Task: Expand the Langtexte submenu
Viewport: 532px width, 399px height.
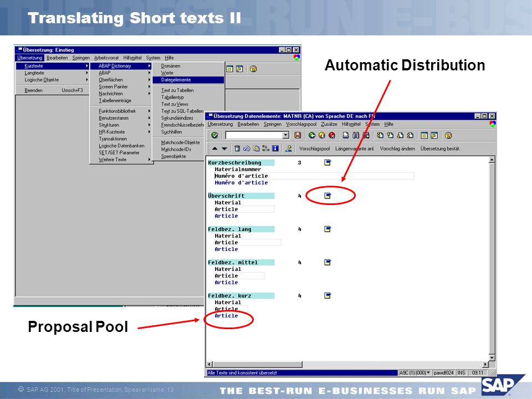Action: click(53, 73)
